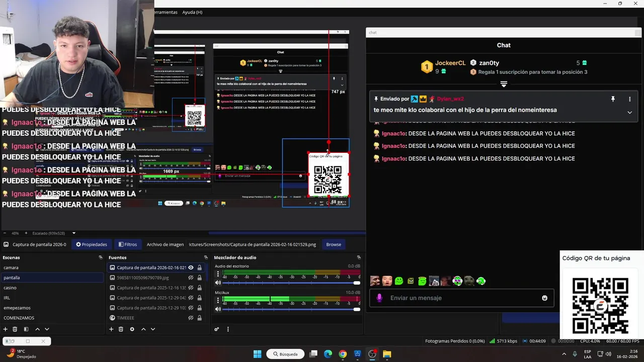Open scene filters icon in Escenas toolbar
This screenshot has width=644, height=362.
click(26, 329)
